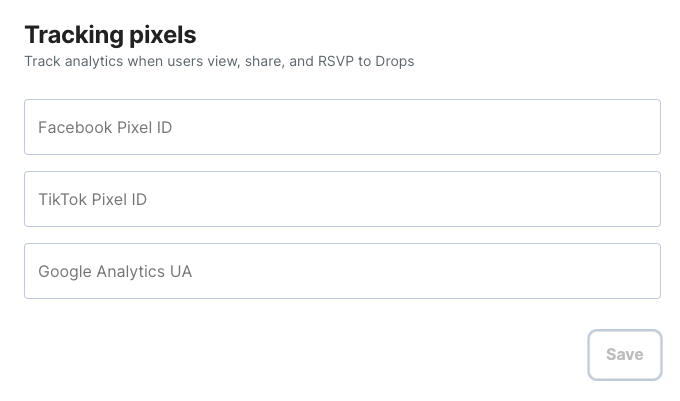
Task: Select the Facebook Pixel ID placeholder text
Action: point(105,127)
